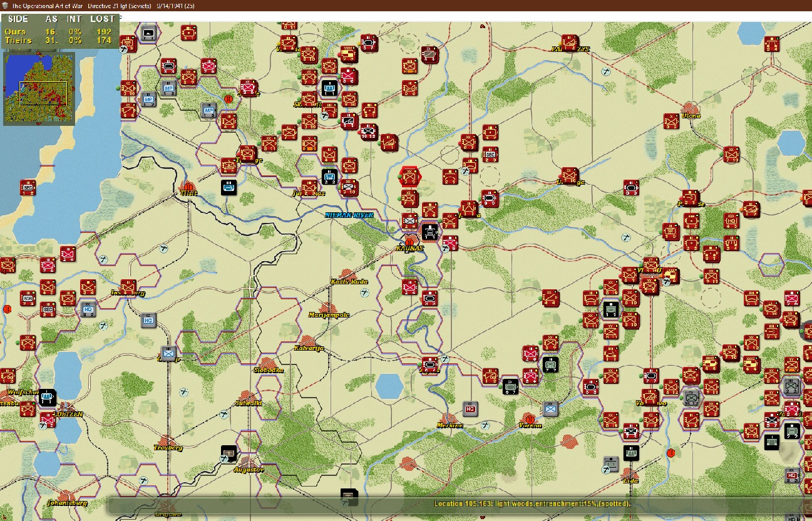Click the Kalvarija town label
Viewport: 812px width, 521px height.
point(309,348)
